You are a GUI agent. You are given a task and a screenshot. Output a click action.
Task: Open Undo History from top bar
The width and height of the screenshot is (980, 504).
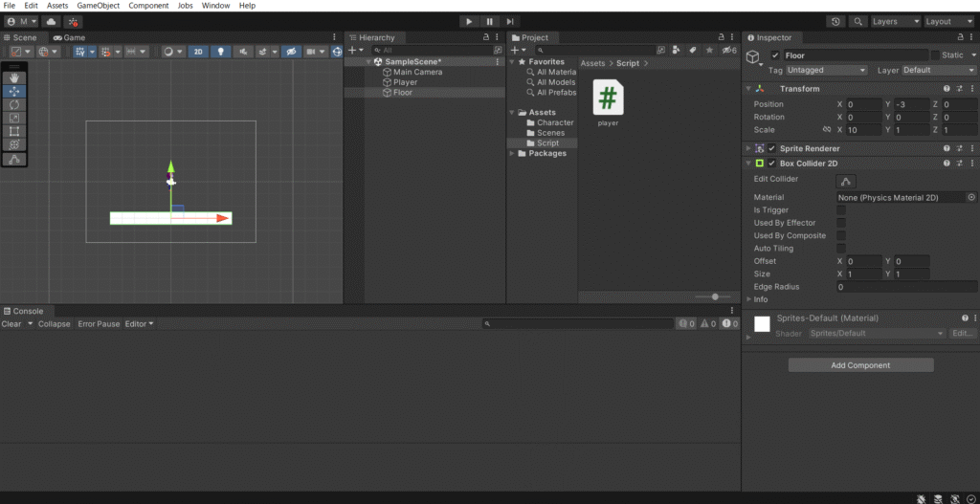(835, 21)
